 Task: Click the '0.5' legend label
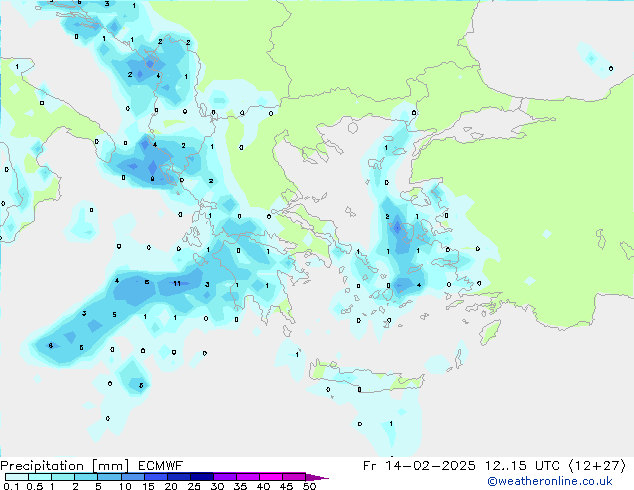[35, 486]
